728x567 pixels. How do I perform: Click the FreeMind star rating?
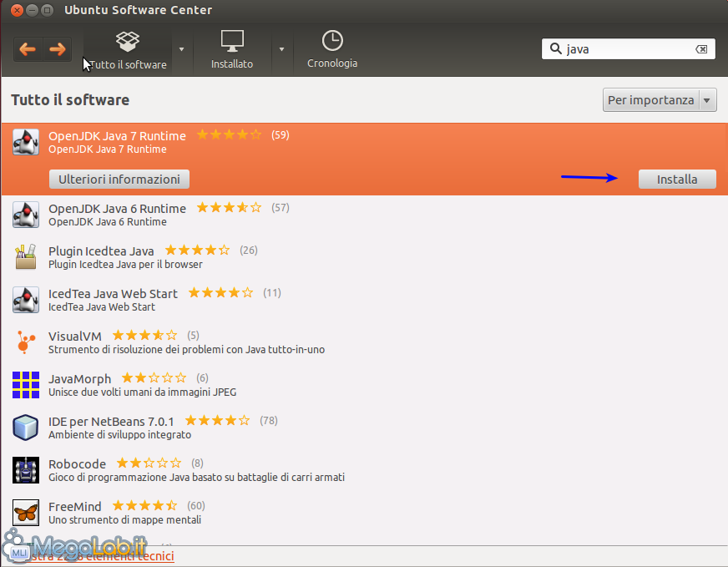coord(145,505)
